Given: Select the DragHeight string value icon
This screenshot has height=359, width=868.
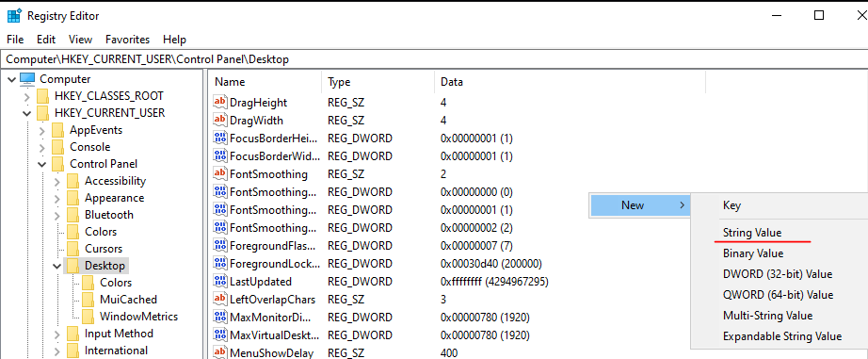Looking at the screenshot, I should coord(219,103).
